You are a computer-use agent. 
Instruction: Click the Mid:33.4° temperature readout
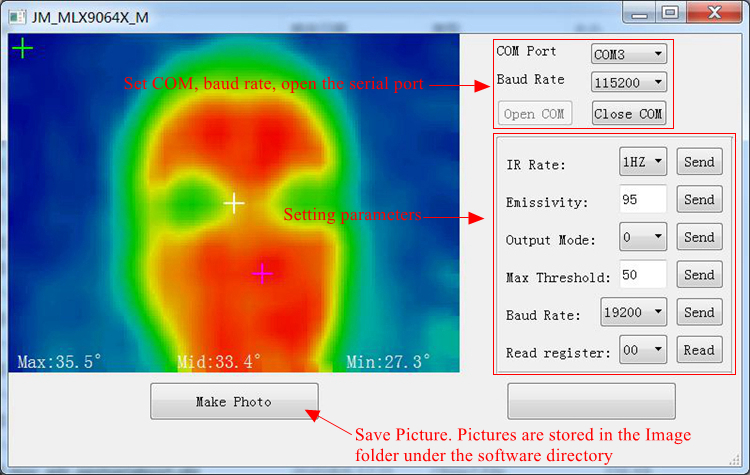pyautogui.click(x=219, y=362)
